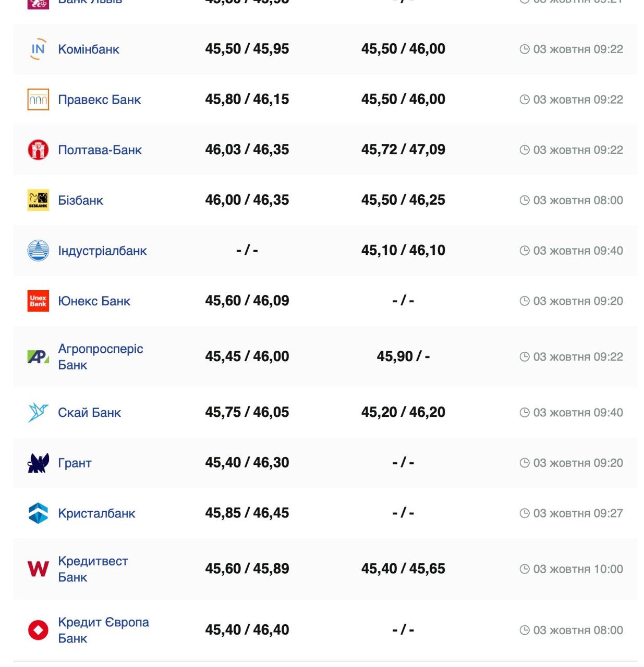Click the Комінбанк logo icon
The height and width of the screenshot is (667, 644).
point(38,49)
